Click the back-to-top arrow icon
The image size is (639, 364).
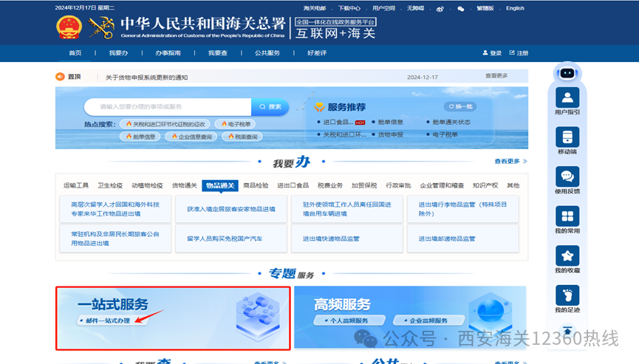(x=567, y=329)
